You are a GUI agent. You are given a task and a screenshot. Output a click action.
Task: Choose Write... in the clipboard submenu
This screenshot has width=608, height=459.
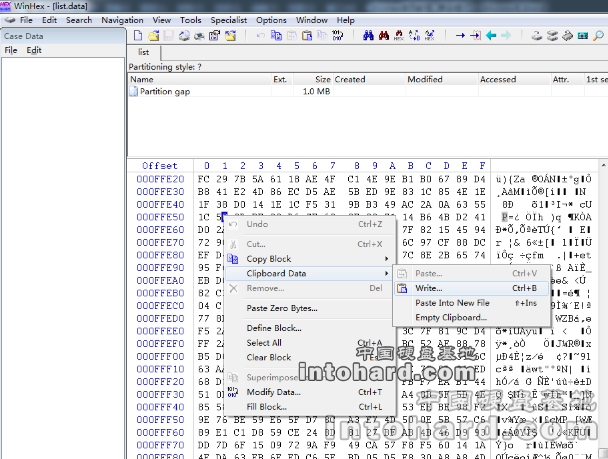471,288
